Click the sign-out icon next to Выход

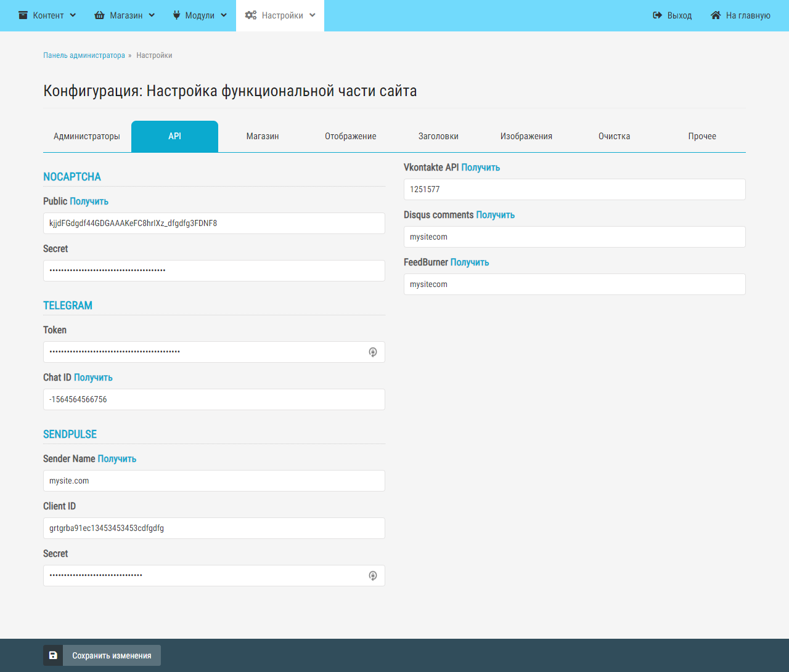coord(657,15)
